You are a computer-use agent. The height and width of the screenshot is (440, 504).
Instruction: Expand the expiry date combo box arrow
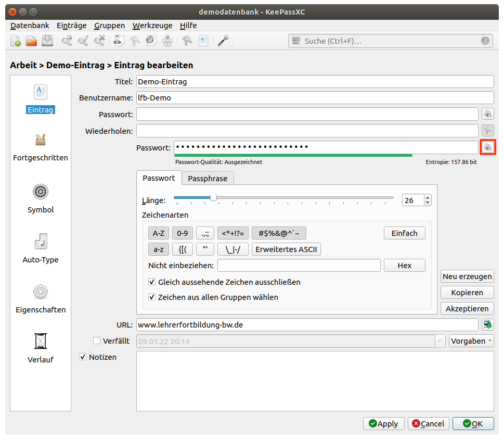pyautogui.click(x=441, y=341)
